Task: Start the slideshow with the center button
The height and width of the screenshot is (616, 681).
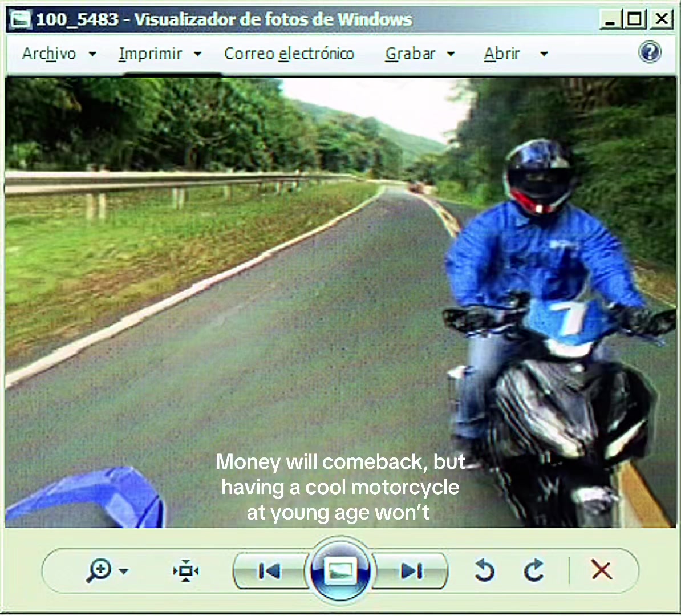Action: [x=340, y=571]
